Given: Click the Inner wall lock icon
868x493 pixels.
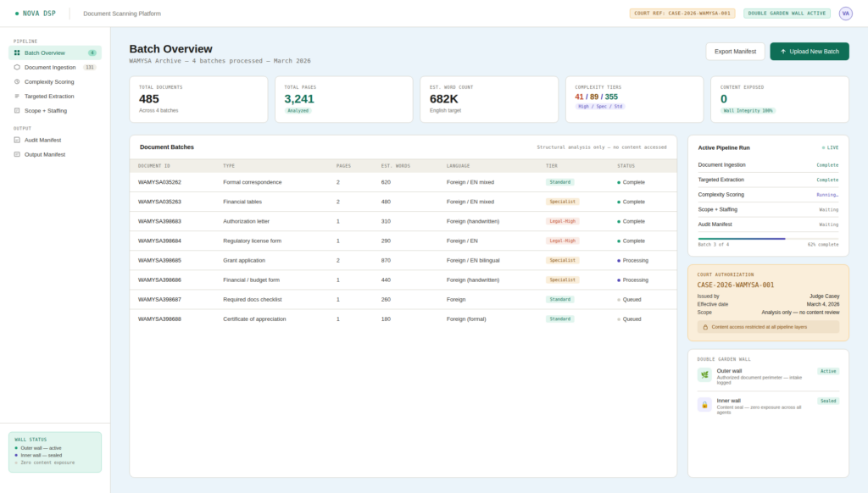Looking at the screenshot, I should tap(704, 405).
